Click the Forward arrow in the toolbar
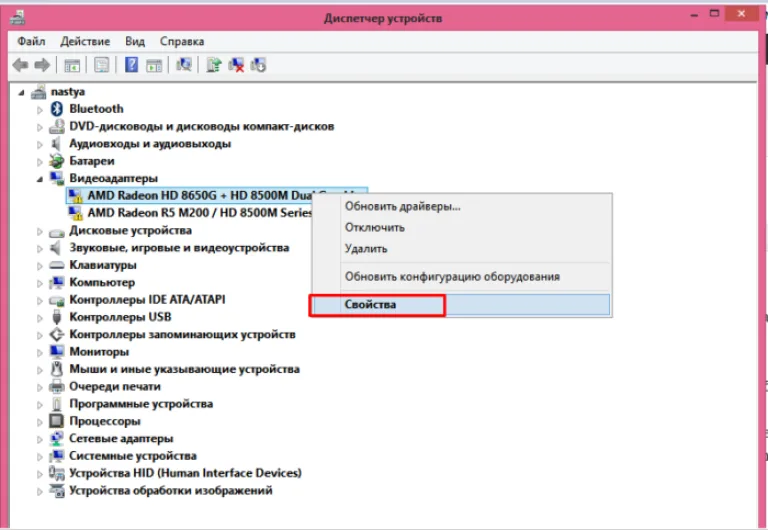Image resolution: width=768 pixels, height=530 pixels. (42, 65)
